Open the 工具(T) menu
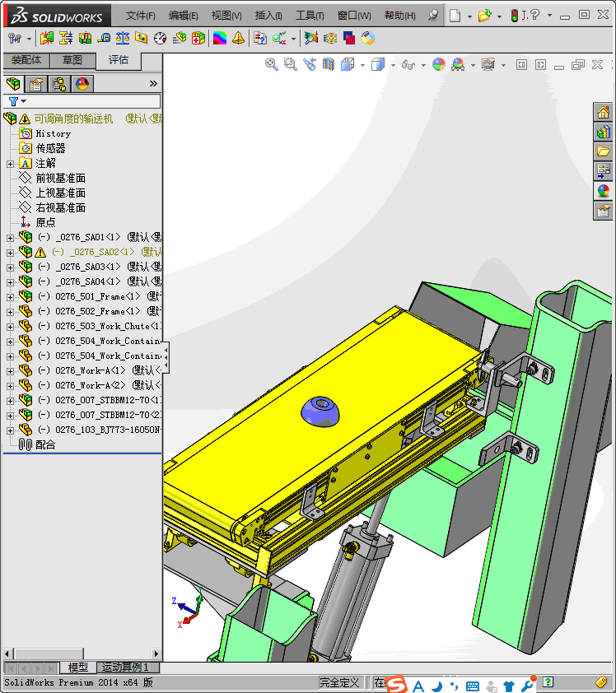Image resolution: width=616 pixels, height=693 pixels. coord(310,16)
